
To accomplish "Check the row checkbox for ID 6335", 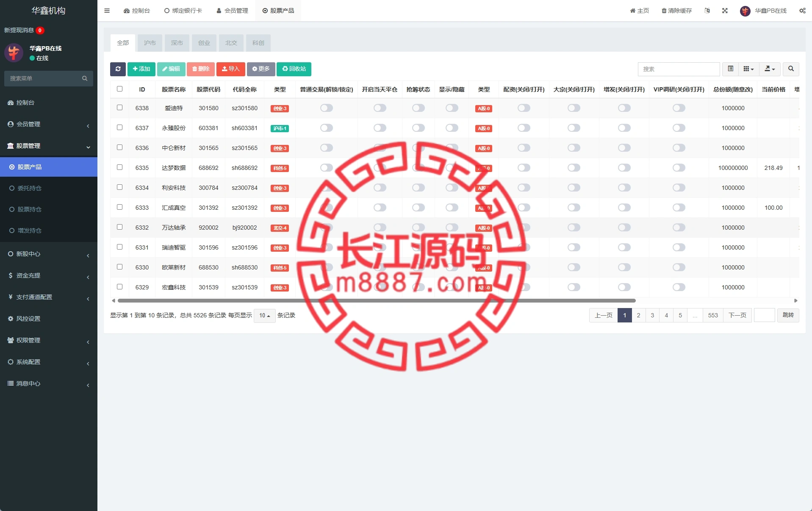I will pyautogui.click(x=119, y=167).
